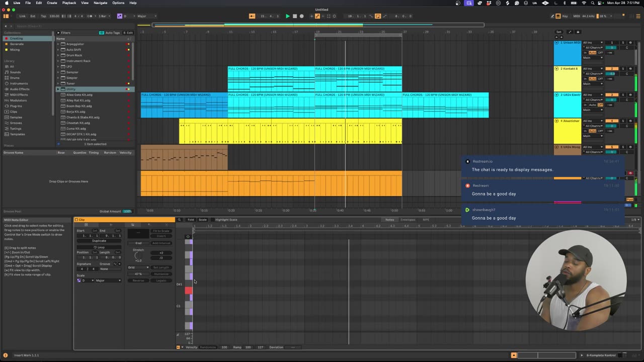Image resolution: width=644 pixels, height=362 pixels.
Task: Click the search magnifier in MIDI editor
Action: tap(179, 220)
